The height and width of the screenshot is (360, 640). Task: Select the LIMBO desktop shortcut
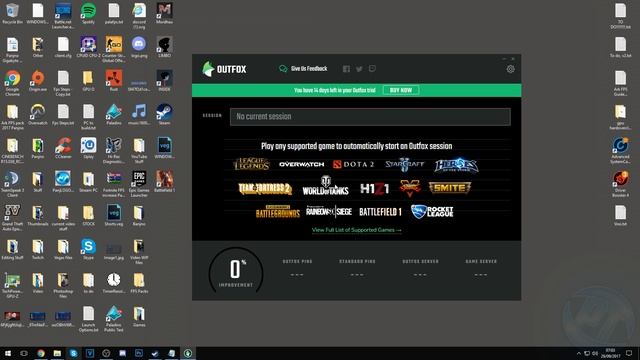164,47
